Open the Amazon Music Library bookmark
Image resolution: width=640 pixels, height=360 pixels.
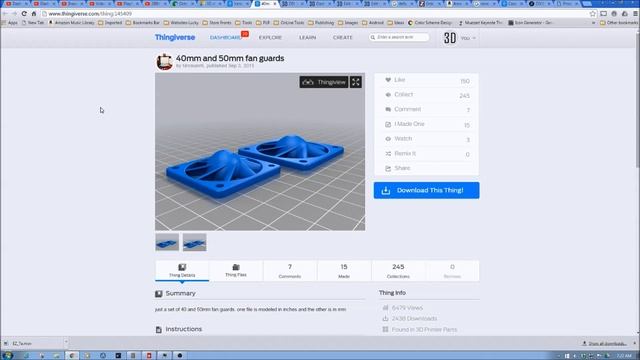click(71, 23)
